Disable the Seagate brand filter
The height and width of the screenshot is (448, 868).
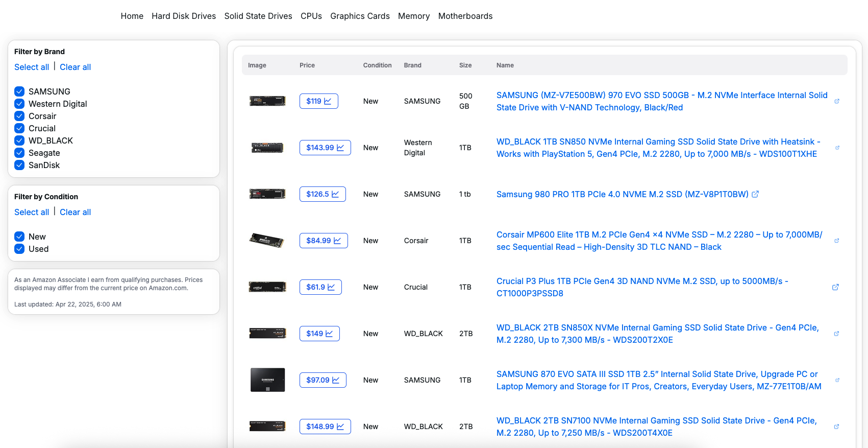[19, 153]
